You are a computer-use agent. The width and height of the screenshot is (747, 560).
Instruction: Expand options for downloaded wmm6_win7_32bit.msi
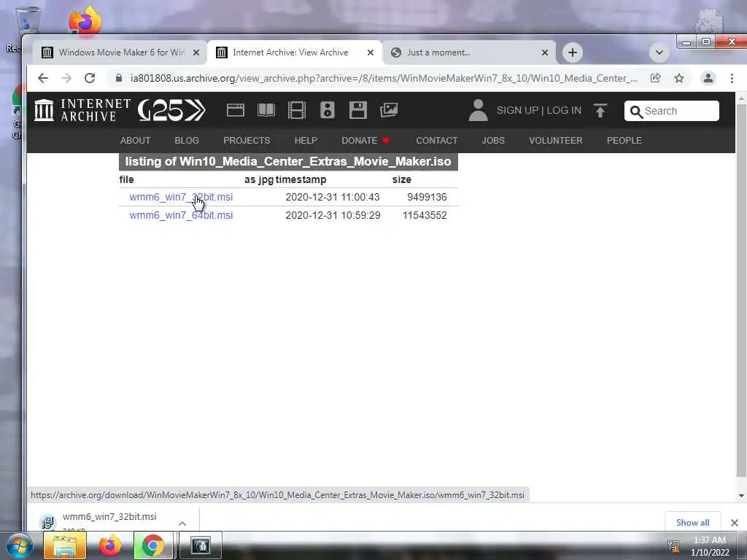[x=182, y=524]
